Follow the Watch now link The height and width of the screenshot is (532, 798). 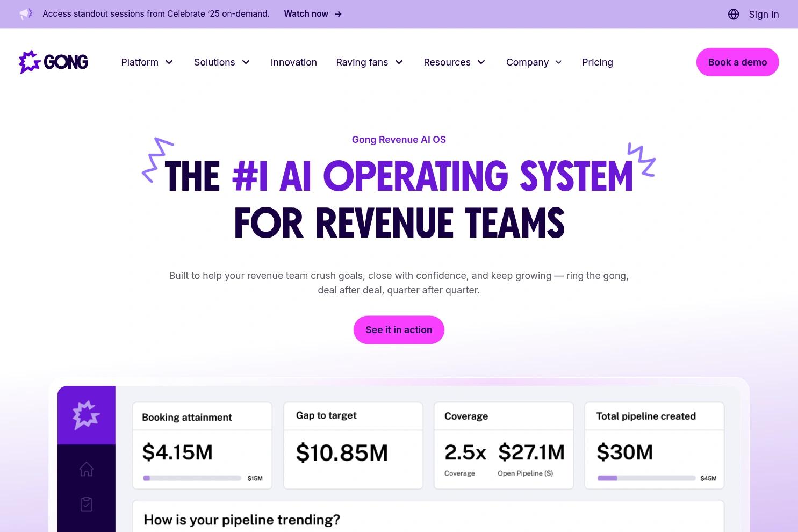(x=306, y=14)
